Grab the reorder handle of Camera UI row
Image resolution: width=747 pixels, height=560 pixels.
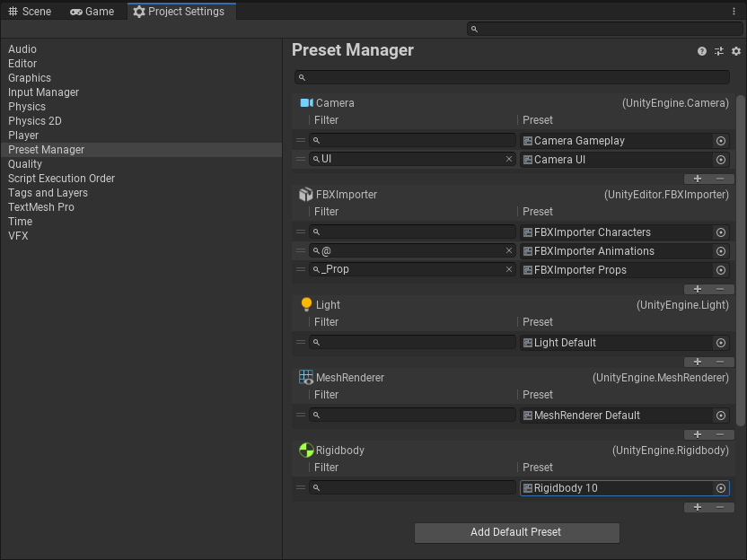[x=301, y=159]
